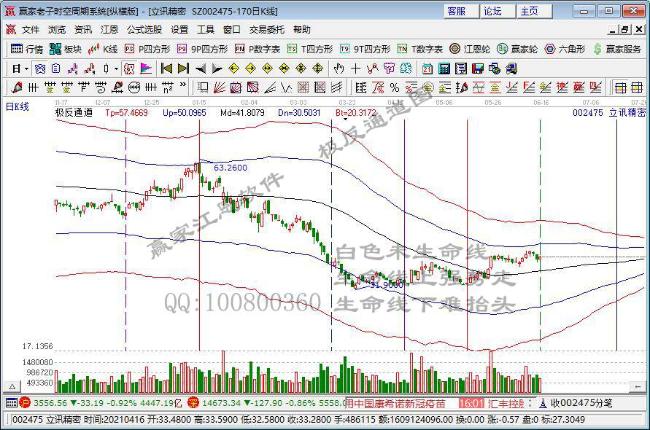
Task: Show more toolbar buttons via » chevron
Action: (x=183, y=86)
